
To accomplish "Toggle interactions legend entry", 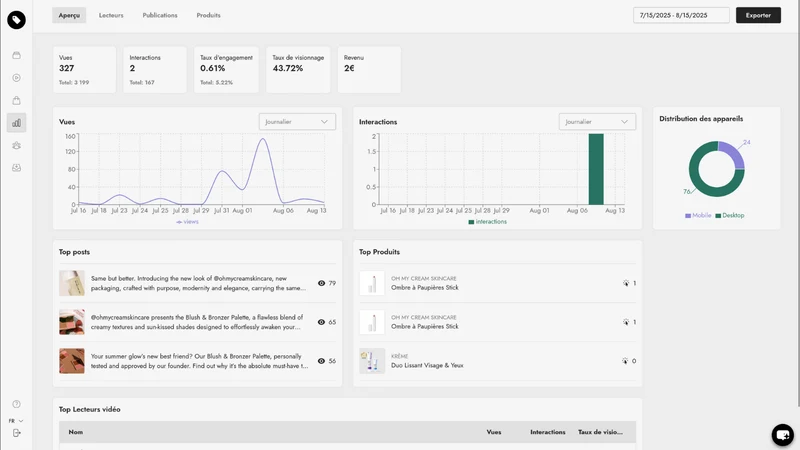I will (488, 222).
